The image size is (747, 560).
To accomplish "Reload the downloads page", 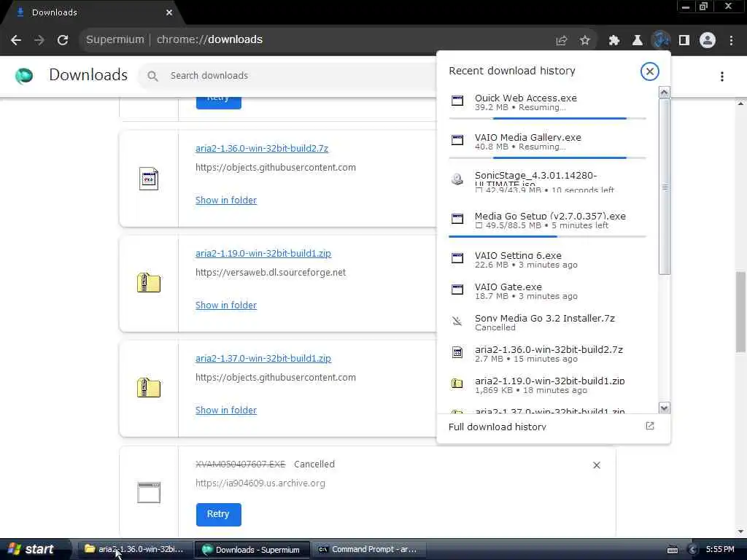I will click(63, 40).
